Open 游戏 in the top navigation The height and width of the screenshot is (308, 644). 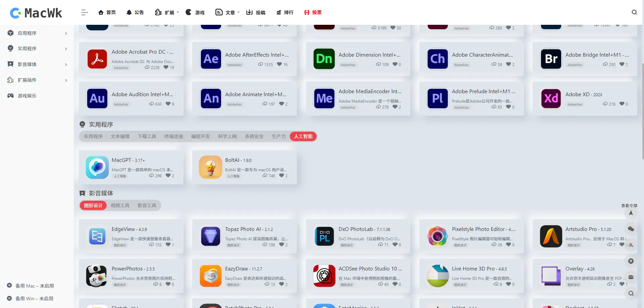point(195,12)
